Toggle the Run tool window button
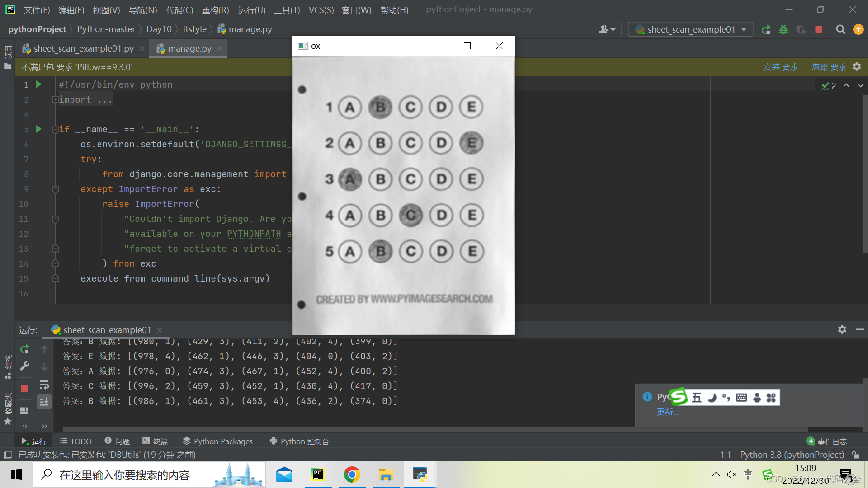The height and width of the screenshot is (488, 868). [33, 441]
